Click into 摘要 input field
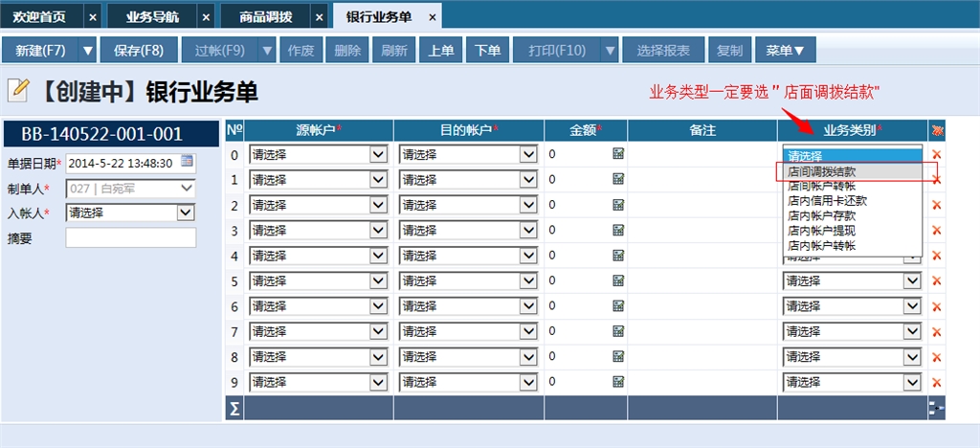Viewport: 980px width, 448px height. pos(130,237)
